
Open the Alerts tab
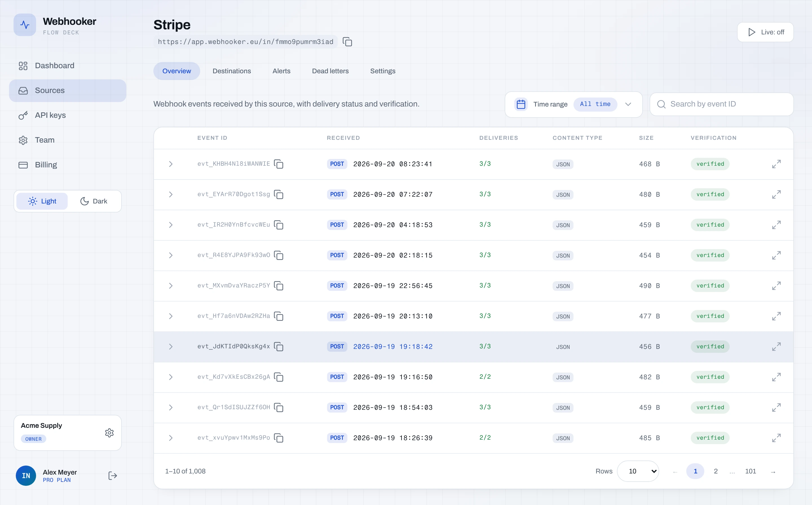(281, 71)
